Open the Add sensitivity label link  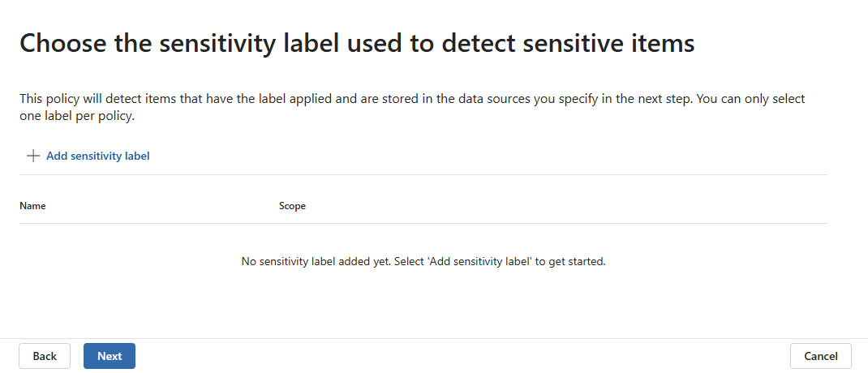pos(97,156)
